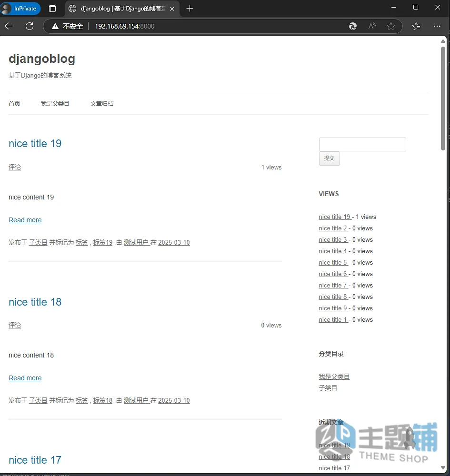Screen dimensions: 450x476
Task: Open nice title 18 in 近期文章 list
Action: click(x=334, y=457)
